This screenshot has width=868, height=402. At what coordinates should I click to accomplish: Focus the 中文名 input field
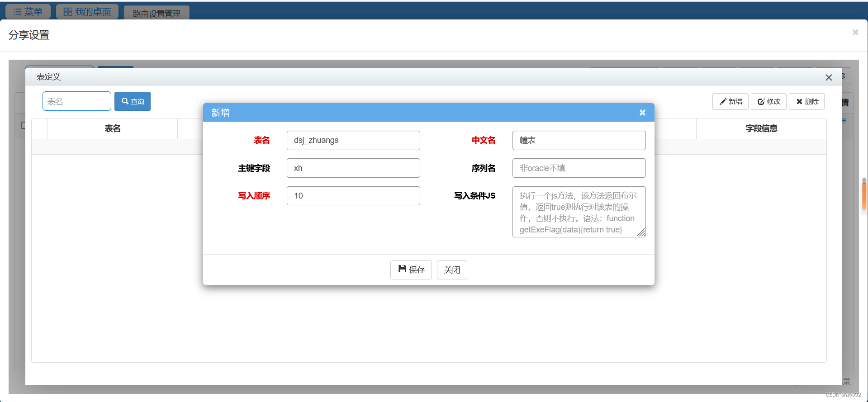pos(579,140)
